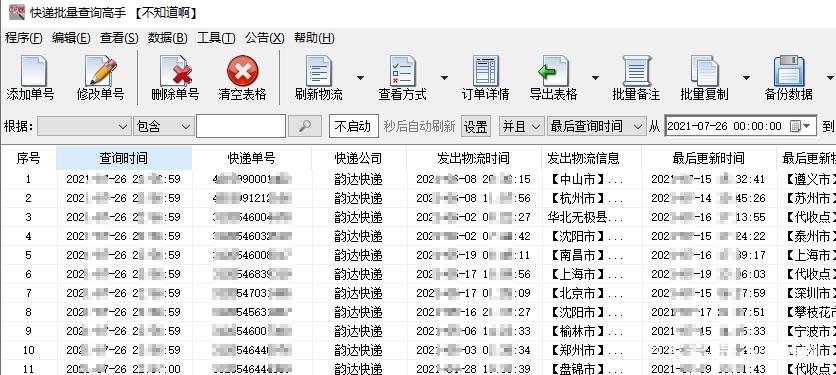Click 韵达快递 in row 4
Screen dimensions: 836x375
click(358, 236)
